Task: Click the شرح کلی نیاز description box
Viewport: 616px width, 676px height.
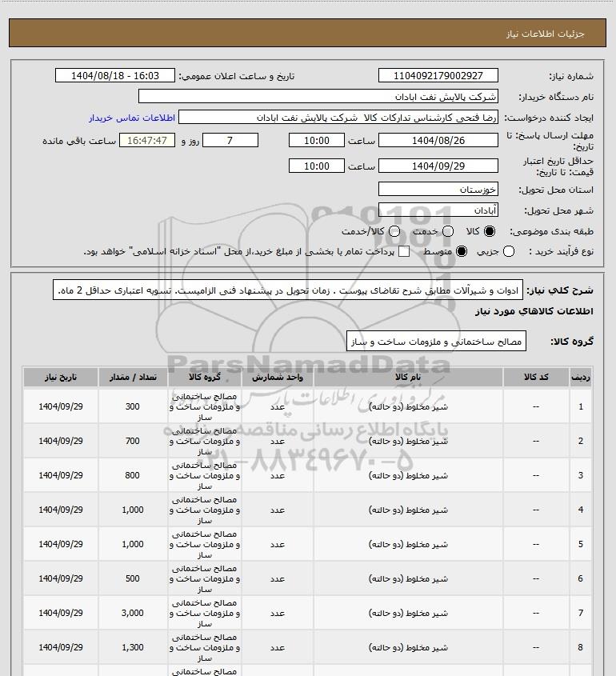Action: [x=287, y=290]
